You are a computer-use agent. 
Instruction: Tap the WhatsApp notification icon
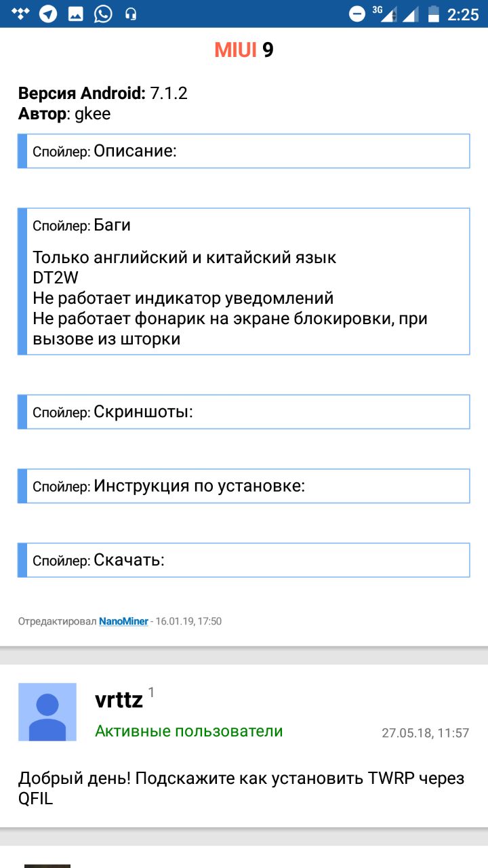coord(103,14)
